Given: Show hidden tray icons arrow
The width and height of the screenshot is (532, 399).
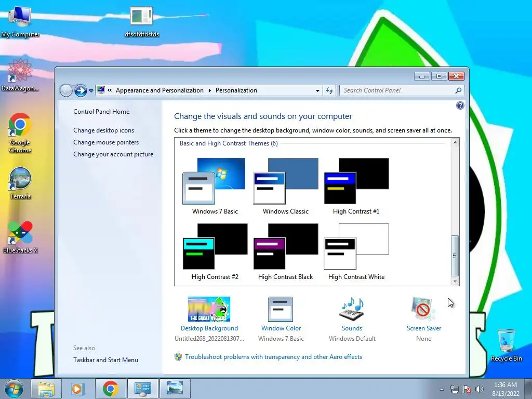Looking at the screenshot, I should [x=442, y=389].
